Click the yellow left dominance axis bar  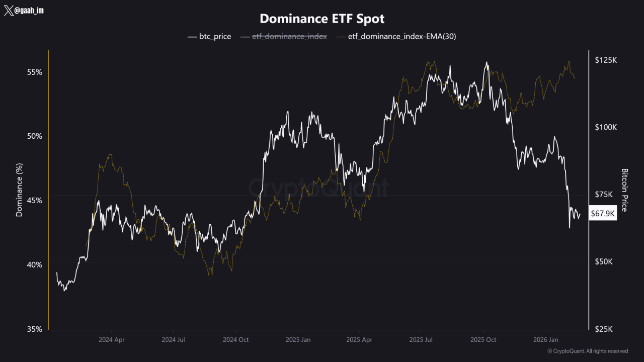pos(48,190)
